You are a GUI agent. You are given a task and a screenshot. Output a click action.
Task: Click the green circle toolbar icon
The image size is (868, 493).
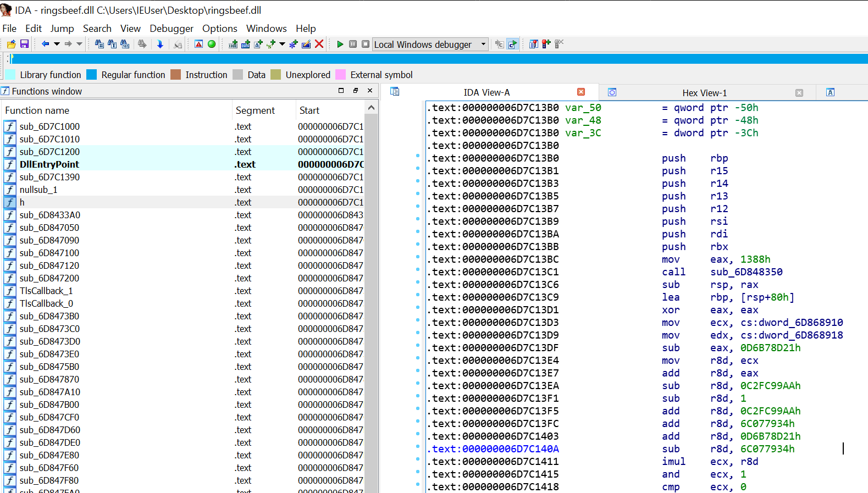point(212,44)
